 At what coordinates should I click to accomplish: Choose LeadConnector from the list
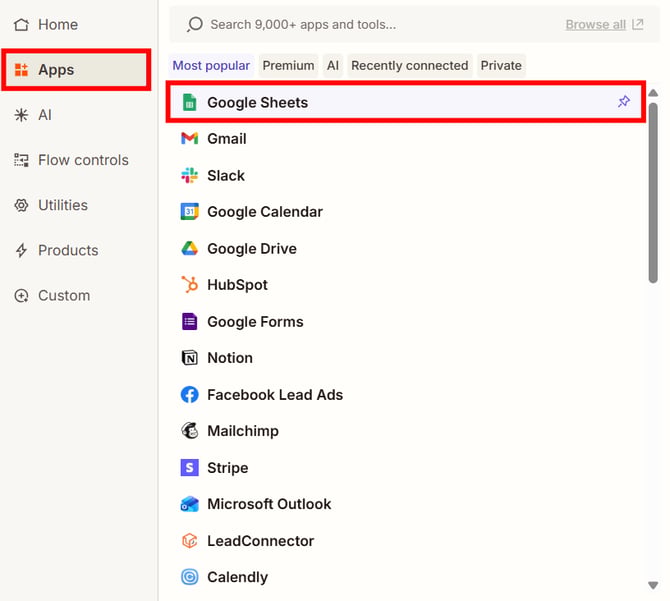tap(406, 541)
